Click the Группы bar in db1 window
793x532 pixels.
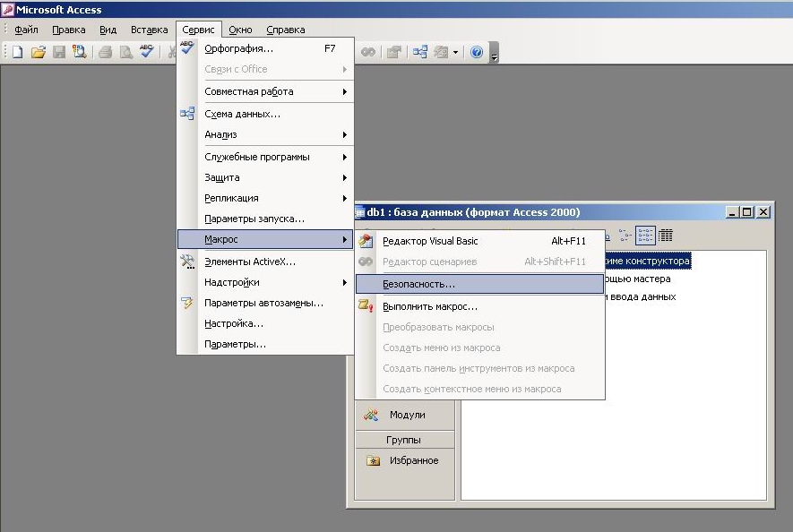tap(405, 440)
